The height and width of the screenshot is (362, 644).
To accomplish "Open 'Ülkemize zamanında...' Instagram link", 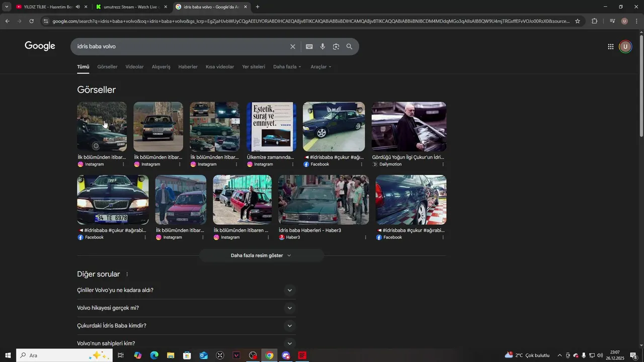I will pyautogui.click(x=270, y=157).
